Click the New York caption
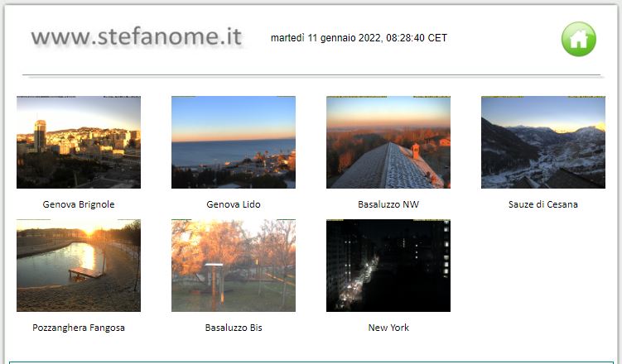622x364 pixels. 388,328
